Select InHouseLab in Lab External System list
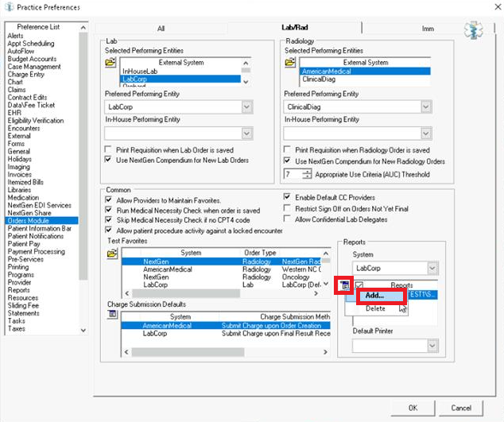Image resolution: width=504 pixels, height=422 pixels. (x=180, y=72)
